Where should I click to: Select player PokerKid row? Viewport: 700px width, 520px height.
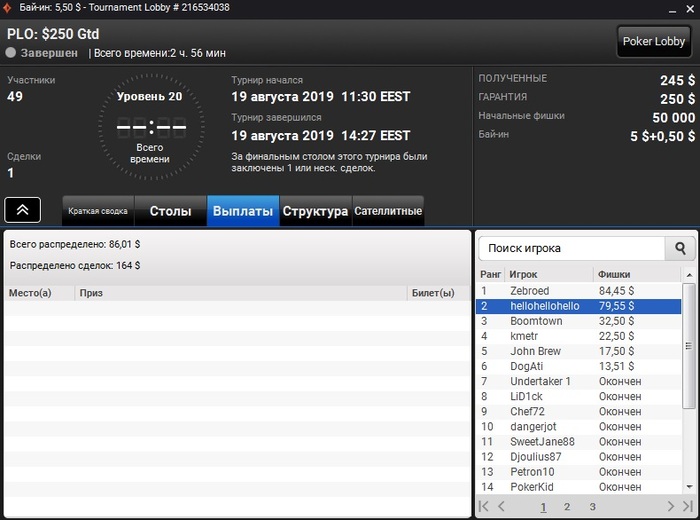click(579, 487)
